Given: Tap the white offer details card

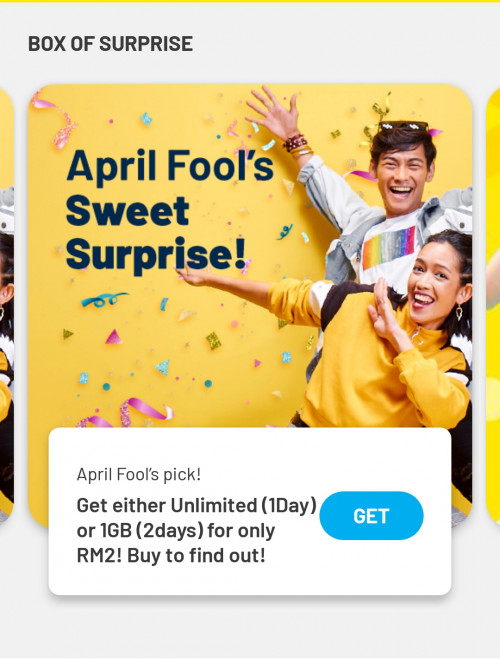Looking at the screenshot, I should (250, 511).
